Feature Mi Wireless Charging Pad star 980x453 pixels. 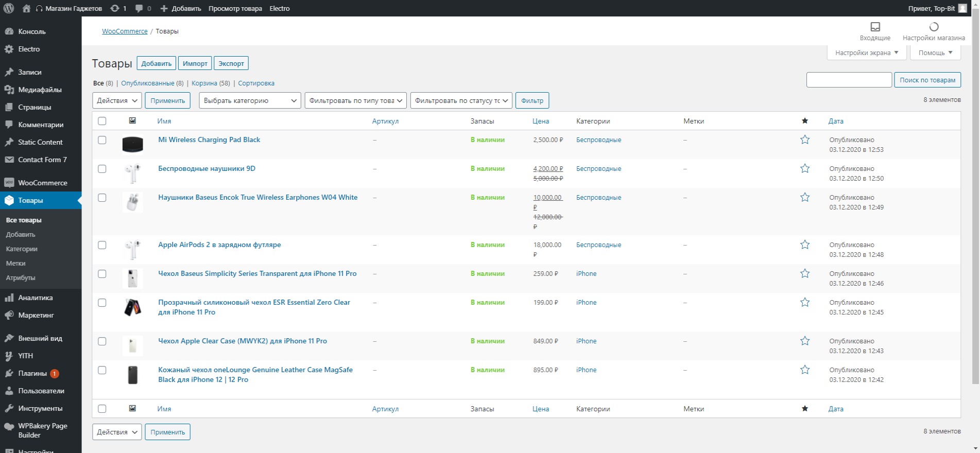[x=805, y=140]
